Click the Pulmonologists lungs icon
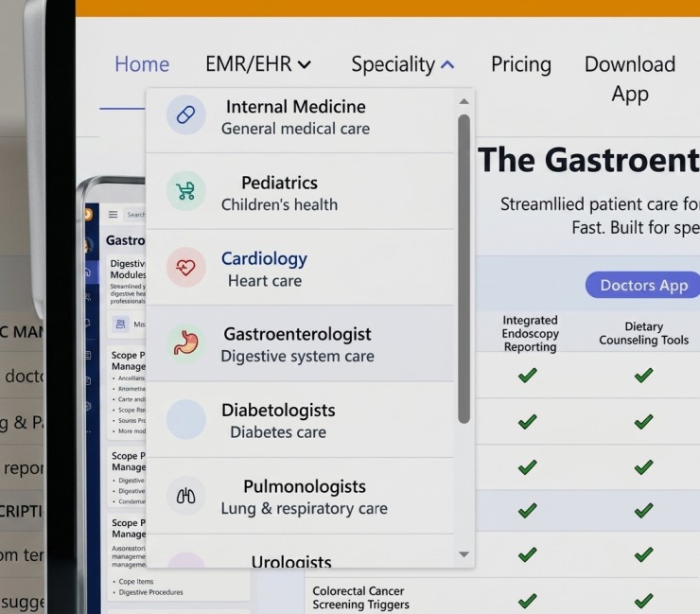The width and height of the screenshot is (700, 614). (185, 496)
